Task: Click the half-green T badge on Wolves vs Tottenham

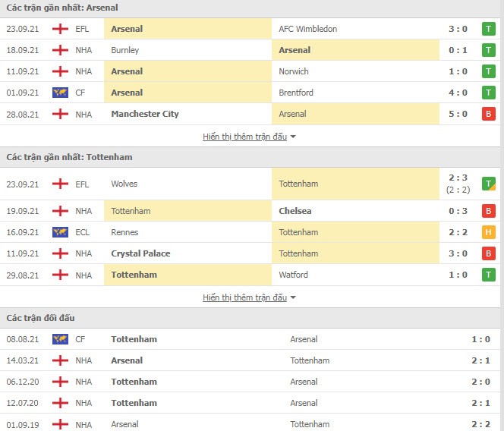Action: (x=488, y=184)
